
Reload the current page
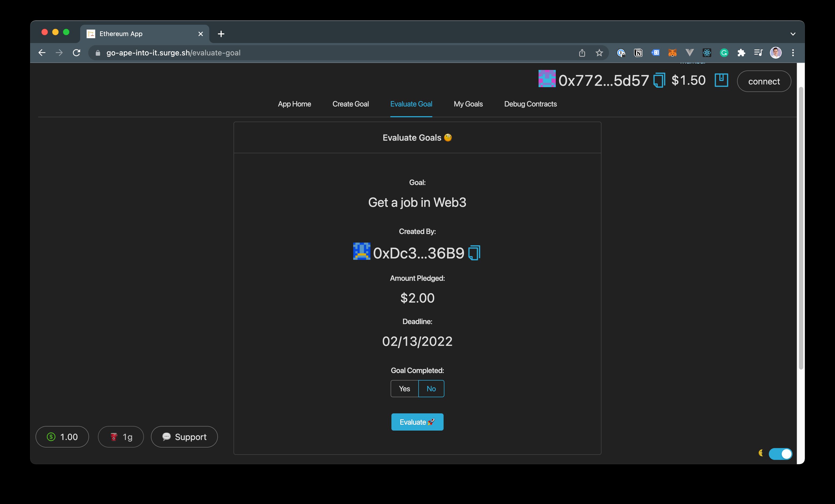[77, 52]
